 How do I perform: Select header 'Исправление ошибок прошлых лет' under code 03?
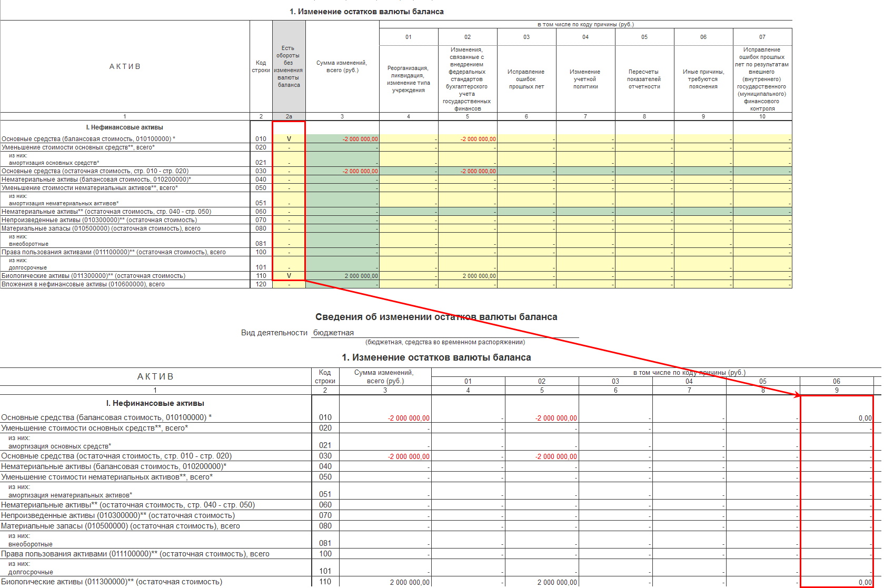(x=526, y=79)
